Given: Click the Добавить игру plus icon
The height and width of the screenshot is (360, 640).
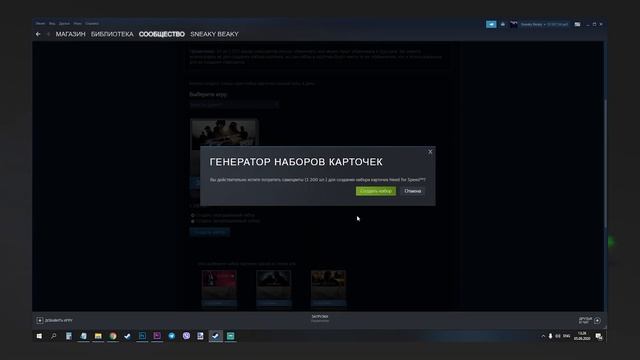Looking at the screenshot, I should (40, 320).
